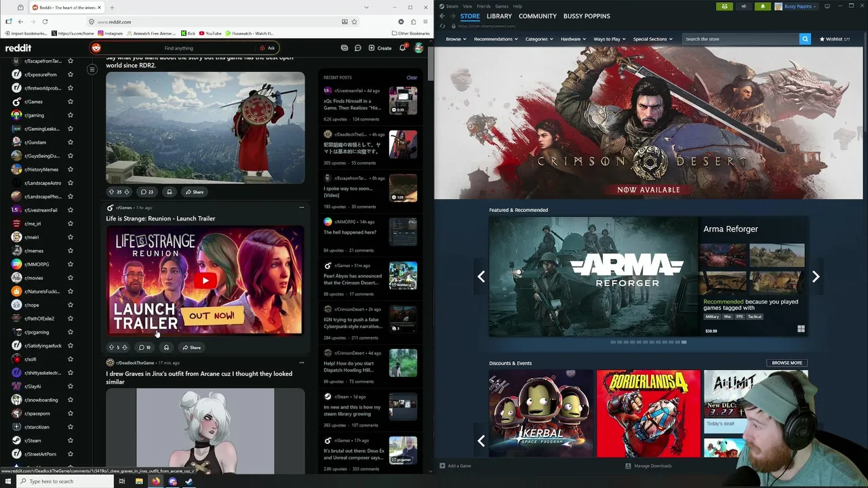Favorite r/pcgaming with its star
The height and width of the screenshot is (488, 868).
(x=70, y=332)
